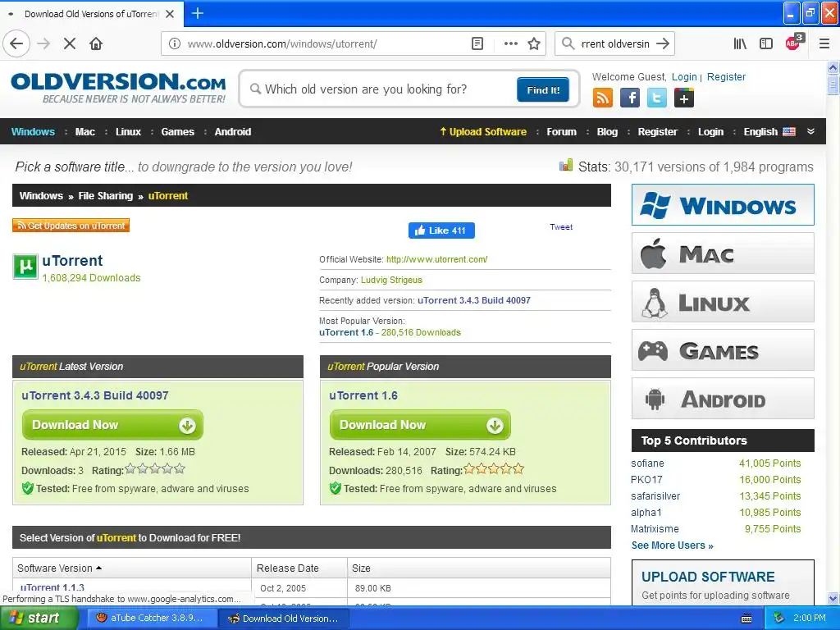Click the uTorrent green logo icon
Screen dimensions: 840x630
pos(25,267)
